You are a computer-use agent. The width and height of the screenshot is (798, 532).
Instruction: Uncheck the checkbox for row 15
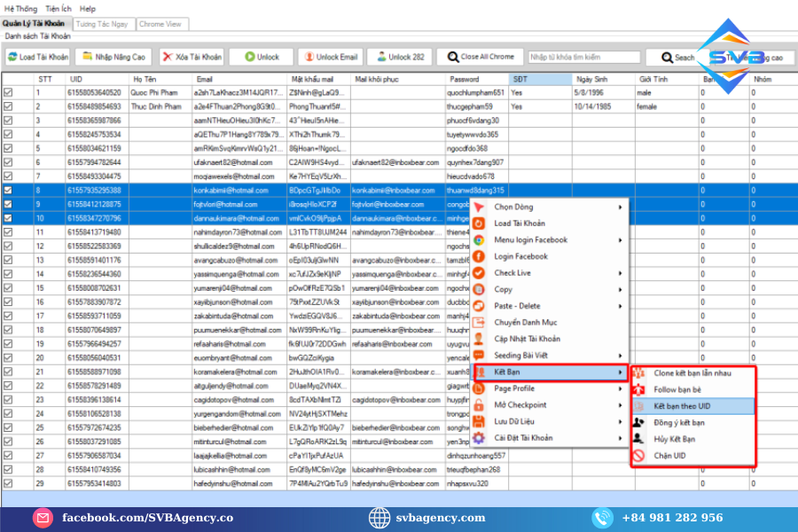pos(8,288)
